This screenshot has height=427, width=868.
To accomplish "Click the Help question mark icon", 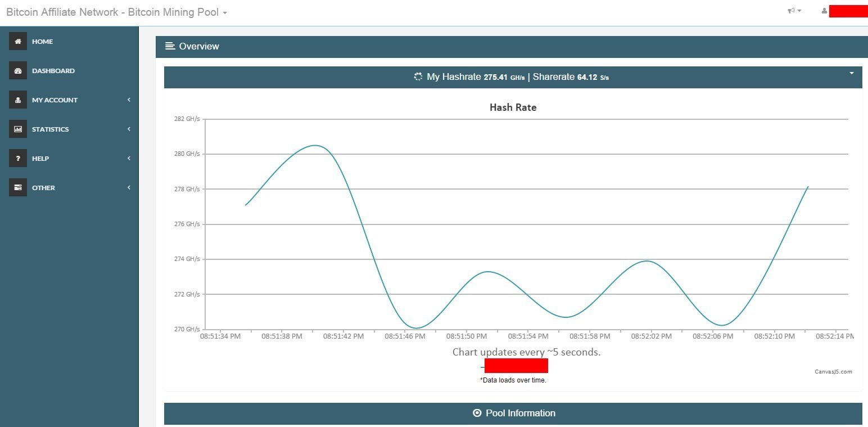I will pos(18,158).
